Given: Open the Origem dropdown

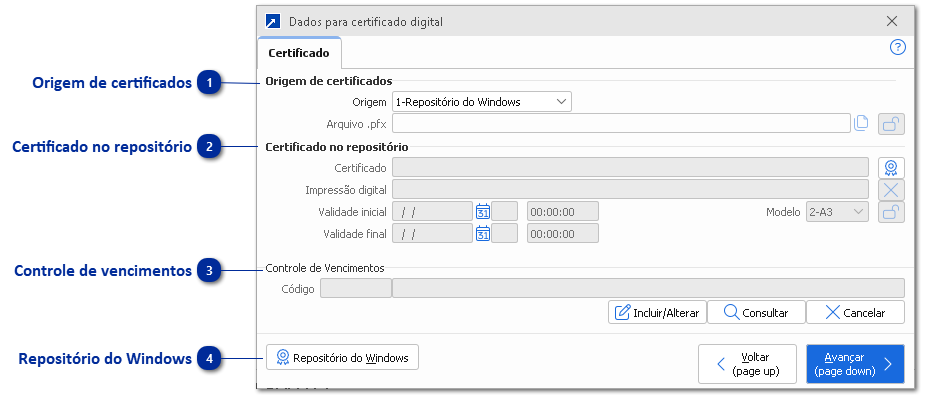Looking at the screenshot, I should click(x=482, y=102).
